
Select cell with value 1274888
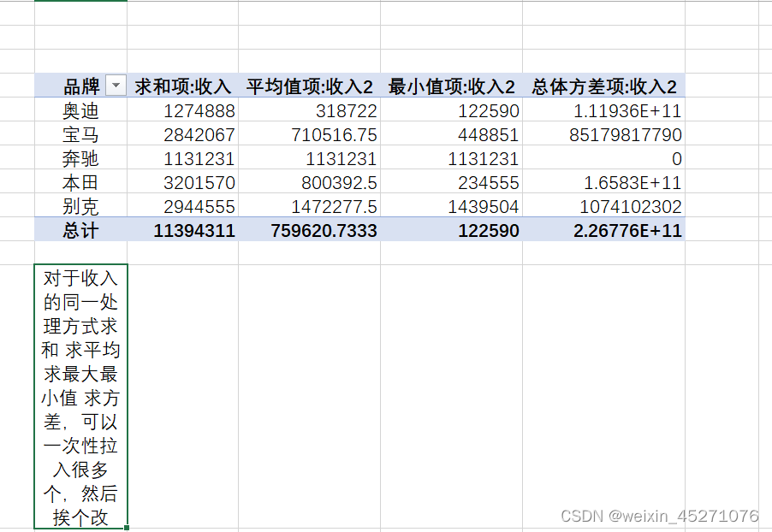point(182,109)
